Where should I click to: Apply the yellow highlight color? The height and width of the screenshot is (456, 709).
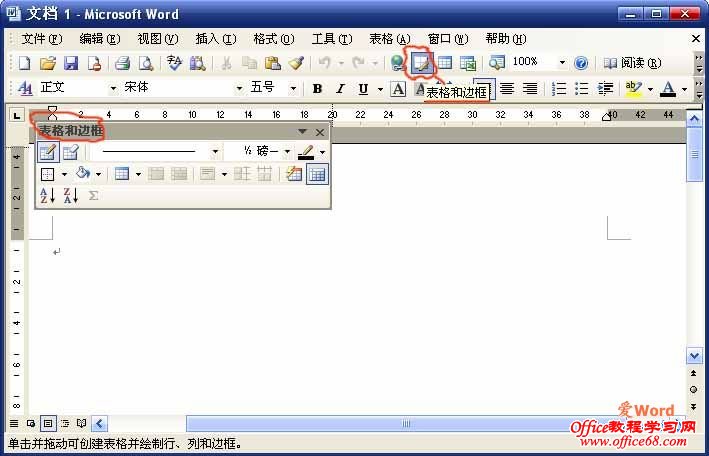633,89
